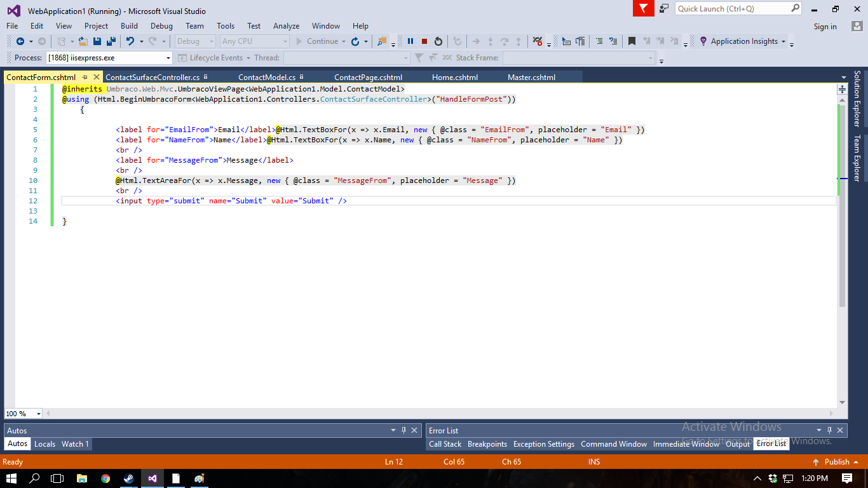Open the Debug menu
Image resolution: width=868 pixels, height=488 pixels.
point(161,26)
